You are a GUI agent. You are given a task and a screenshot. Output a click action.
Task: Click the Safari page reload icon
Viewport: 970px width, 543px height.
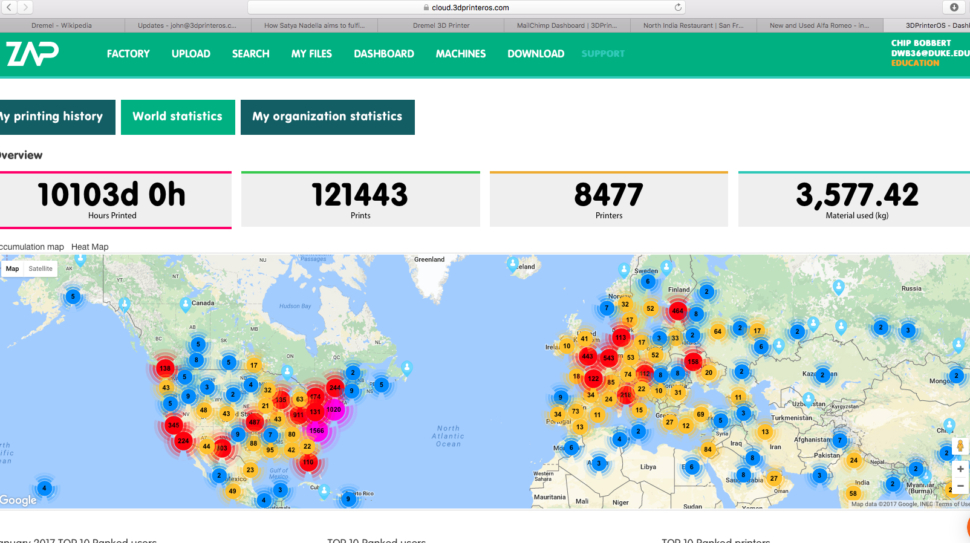(x=678, y=7)
